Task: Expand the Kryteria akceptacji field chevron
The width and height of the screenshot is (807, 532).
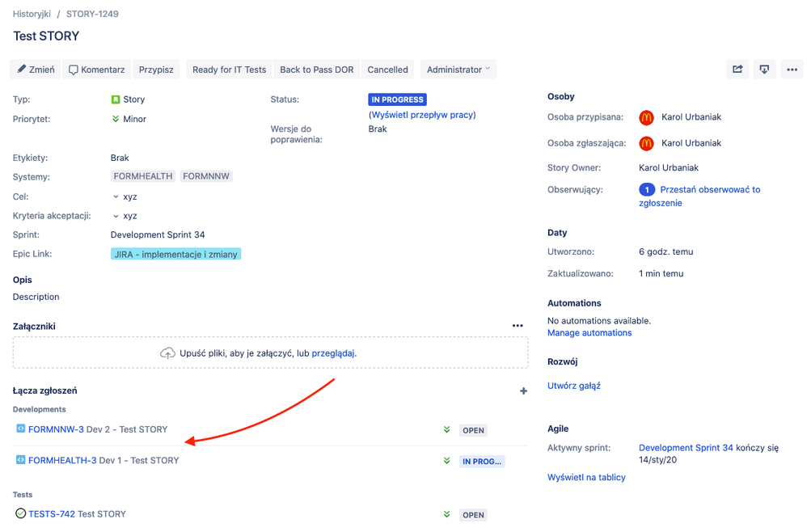Action: coord(116,216)
